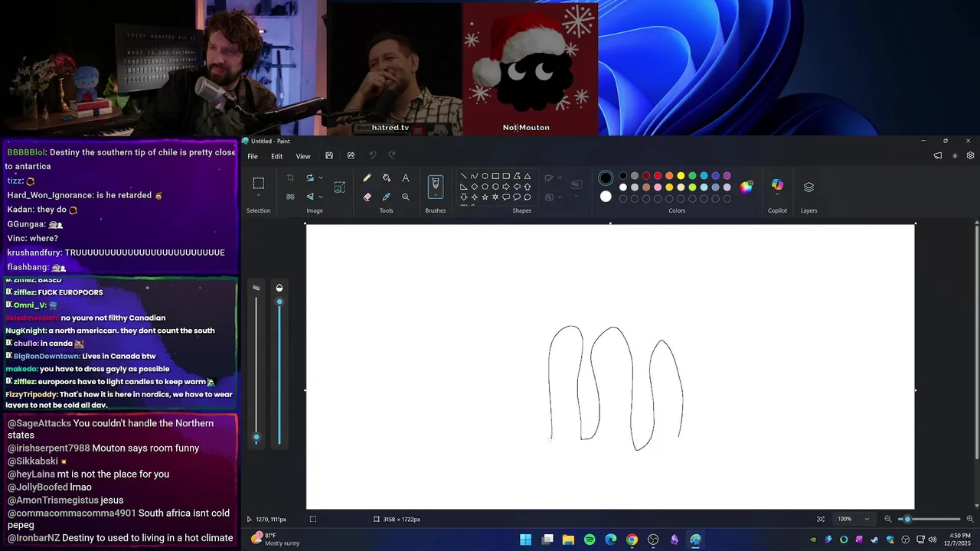980x551 pixels.
Task: Open Google Chrome from the taskbar
Action: [x=632, y=540]
